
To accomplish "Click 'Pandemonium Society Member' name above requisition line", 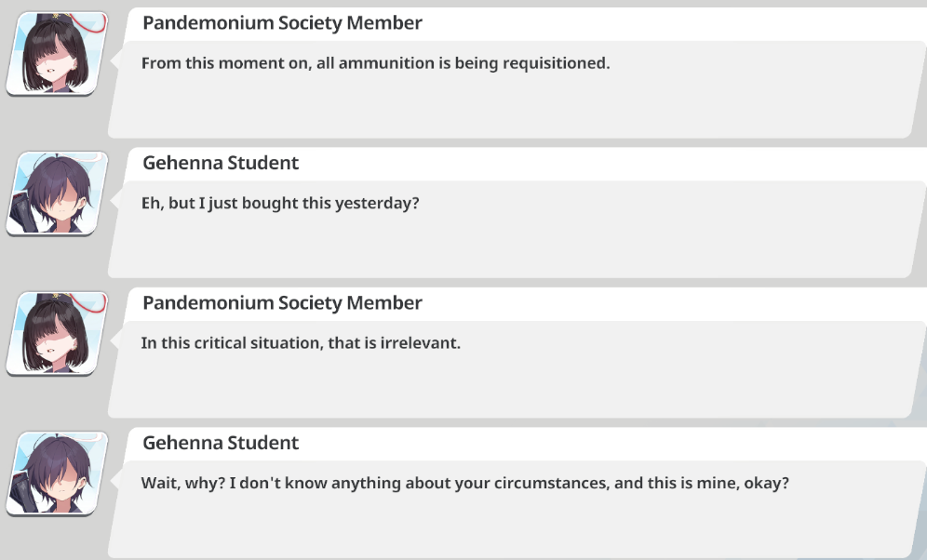I will tap(282, 23).
